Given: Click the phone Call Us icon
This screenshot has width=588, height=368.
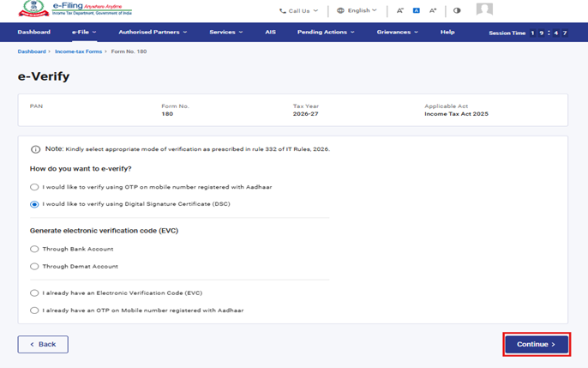Looking at the screenshot, I should (x=283, y=11).
